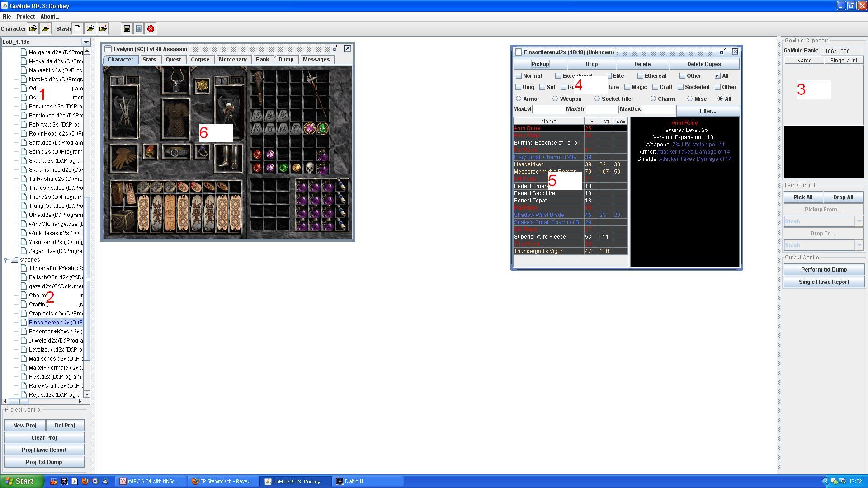The width and height of the screenshot is (868, 488).
Task: Select the left ring in equipment
Action: click(150, 152)
